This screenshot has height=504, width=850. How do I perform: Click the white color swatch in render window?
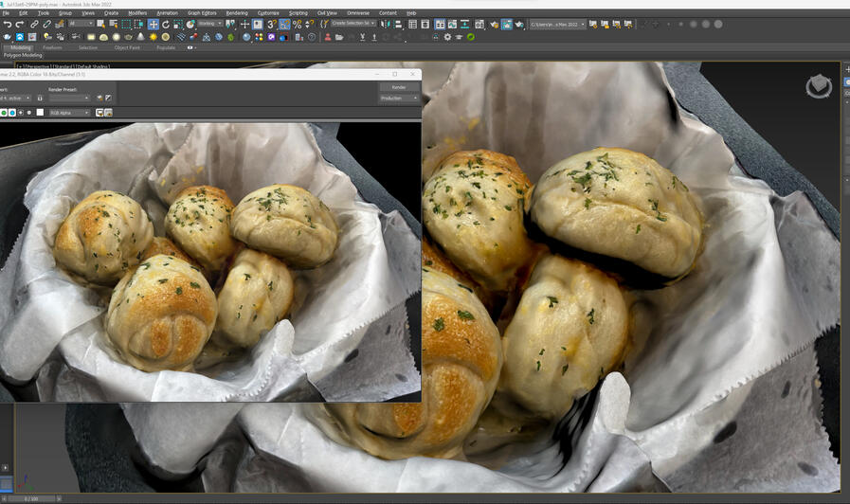click(40, 113)
